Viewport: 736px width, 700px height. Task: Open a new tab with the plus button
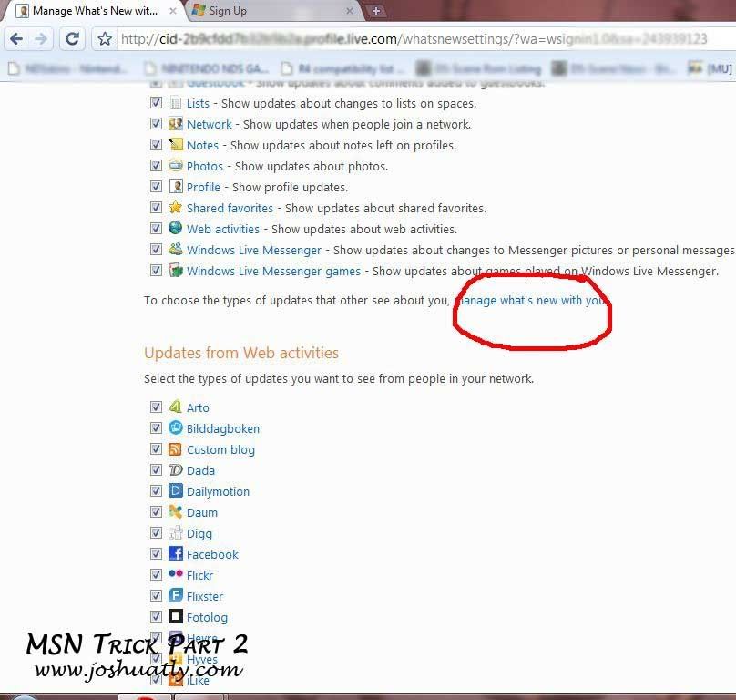coord(376,10)
